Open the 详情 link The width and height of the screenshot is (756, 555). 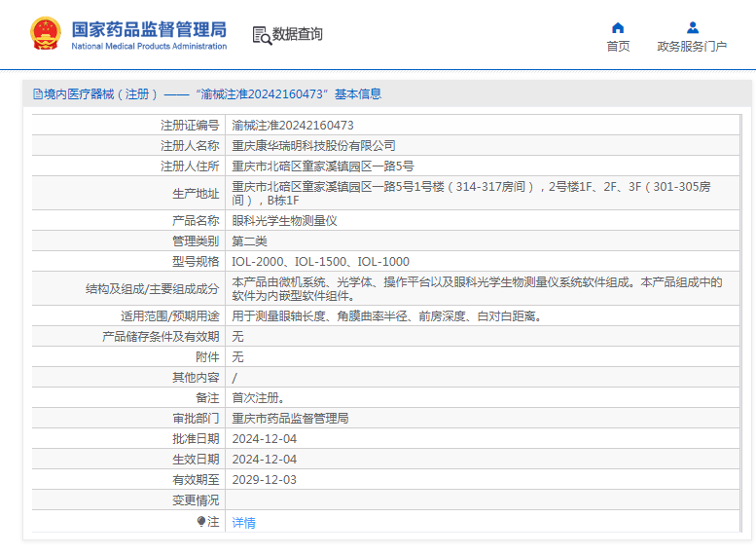coord(243,523)
